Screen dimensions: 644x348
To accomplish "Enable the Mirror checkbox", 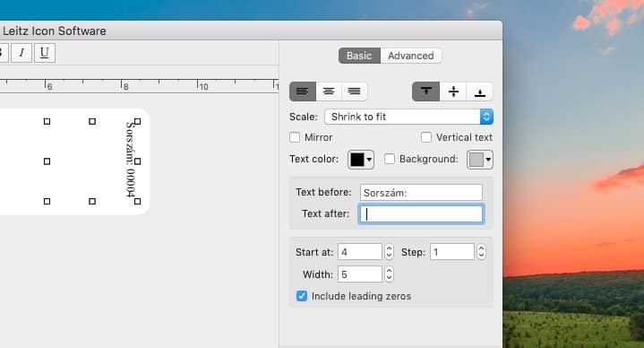I will [295, 137].
